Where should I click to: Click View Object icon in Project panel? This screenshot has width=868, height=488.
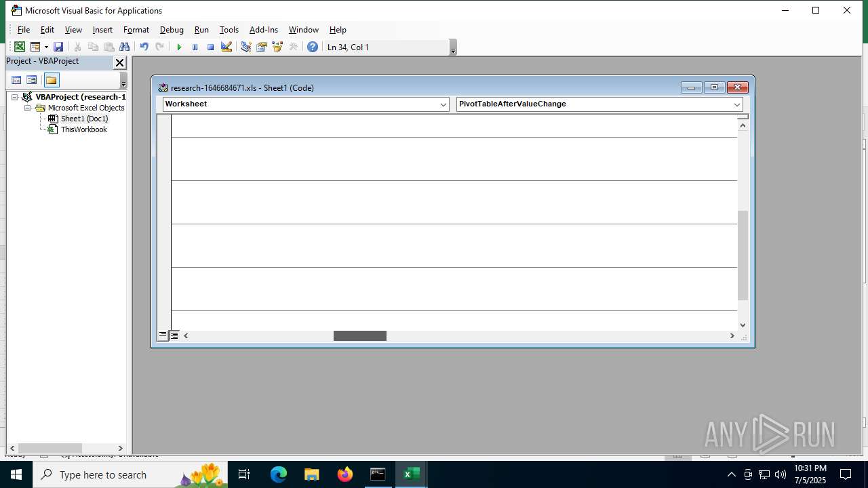coord(31,80)
